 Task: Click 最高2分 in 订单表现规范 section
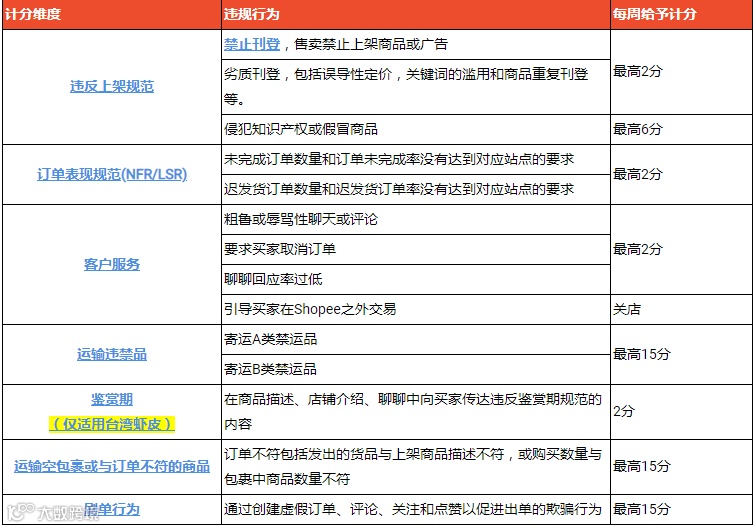click(x=681, y=174)
